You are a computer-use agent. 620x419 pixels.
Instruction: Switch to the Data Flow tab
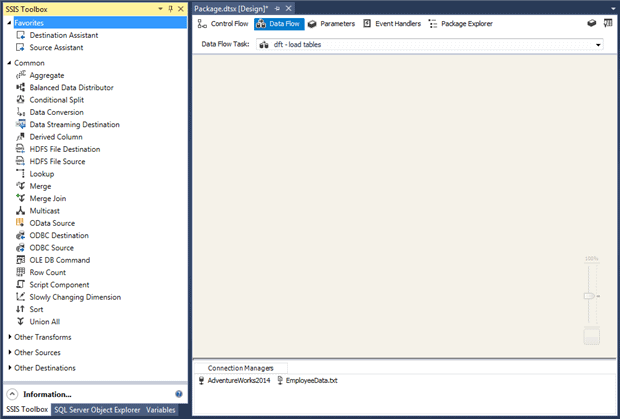click(x=279, y=24)
